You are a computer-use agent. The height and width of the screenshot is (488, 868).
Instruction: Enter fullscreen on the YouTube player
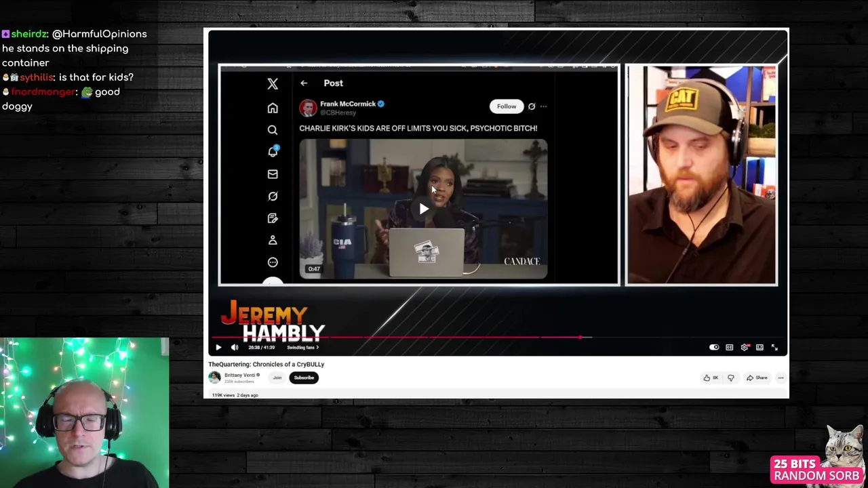pos(774,347)
